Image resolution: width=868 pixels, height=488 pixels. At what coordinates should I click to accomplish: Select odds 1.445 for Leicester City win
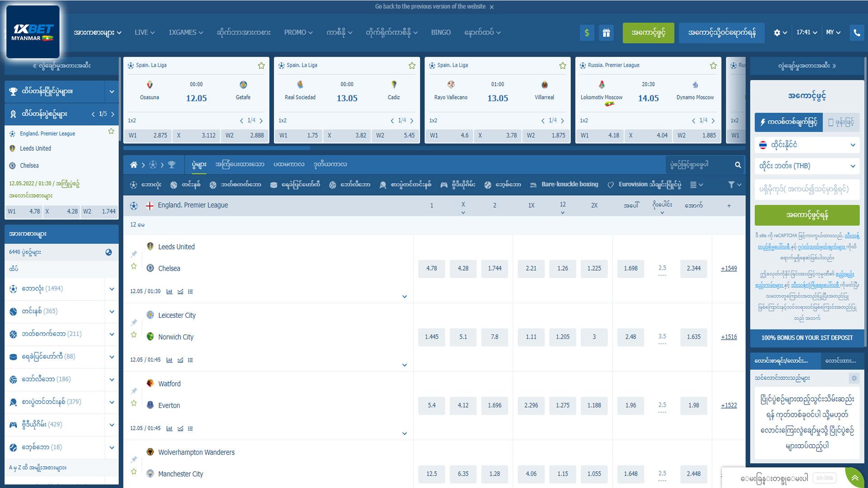432,337
